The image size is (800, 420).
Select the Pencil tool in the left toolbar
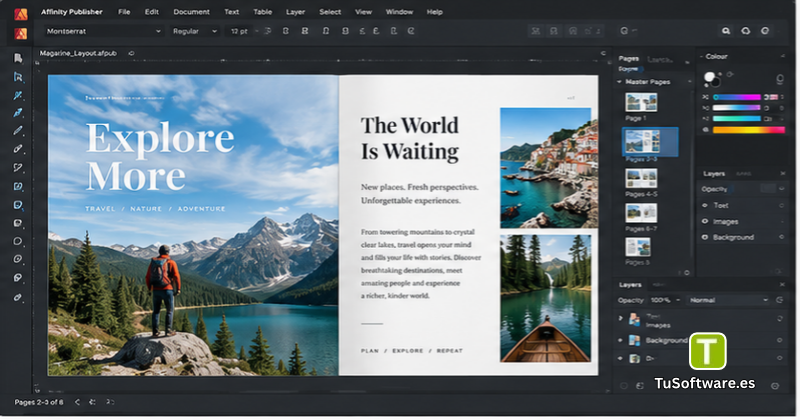(18, 131)
